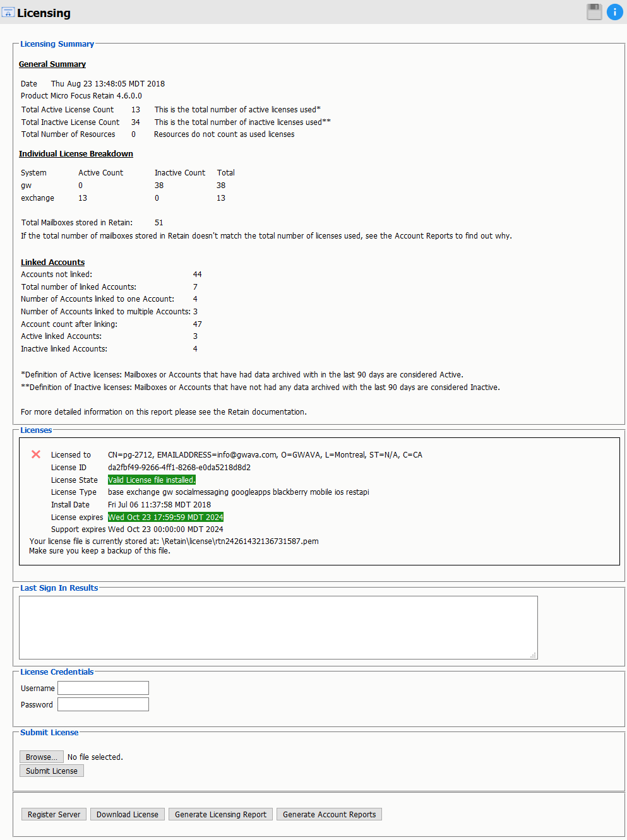This screenshot has height=840, width=627.
Task: Click the license file path text
Action: tap(240, 541)
